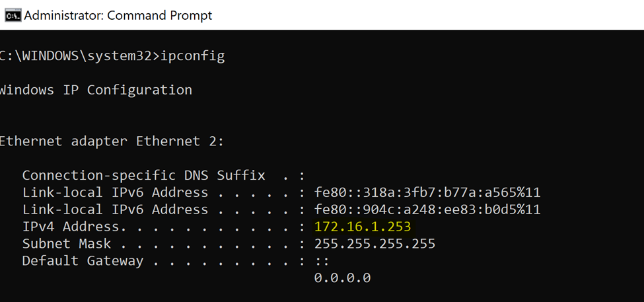
Task: Select the 255.255.255.255 subnet mask value
Action: [x=375, y=244]
